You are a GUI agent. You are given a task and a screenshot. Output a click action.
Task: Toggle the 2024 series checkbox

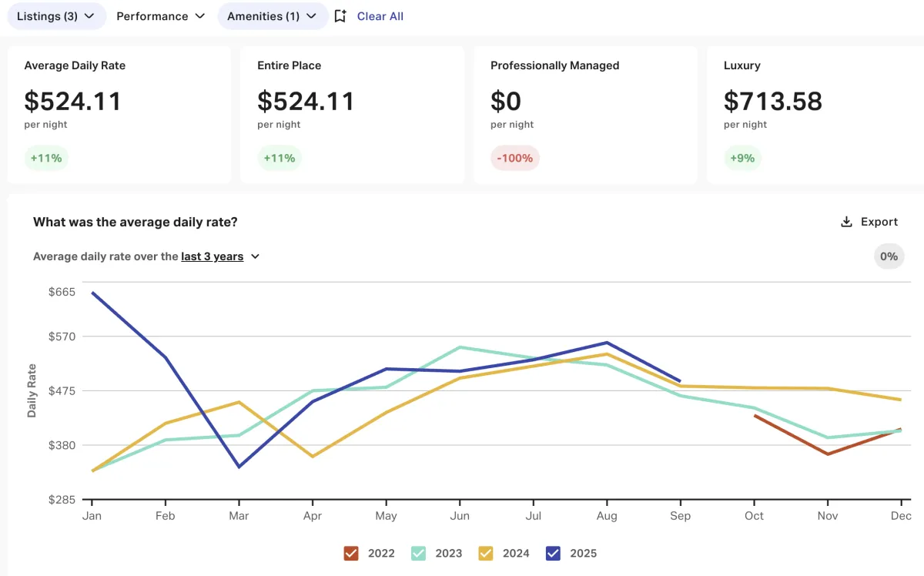pyautogui.click(x=486, y=553)
